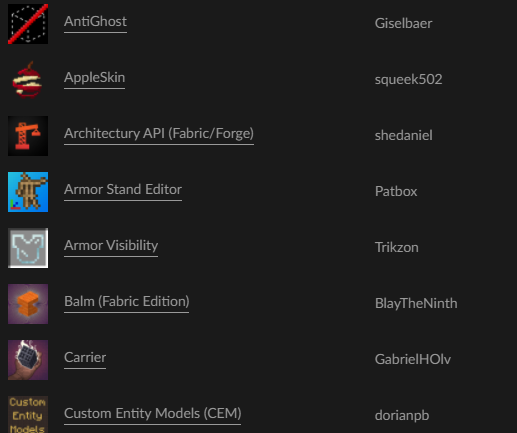517x433 pixels.
Task: Open the AntiGhost mod link
Action: (95, 22)
